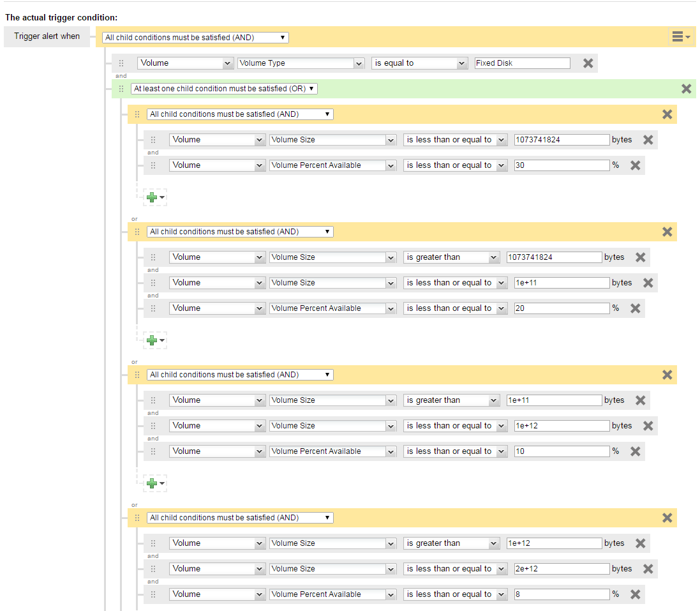Open the OR child condition dropdown
The width and height of the screenshot is (700, 611).
[224, 89]
